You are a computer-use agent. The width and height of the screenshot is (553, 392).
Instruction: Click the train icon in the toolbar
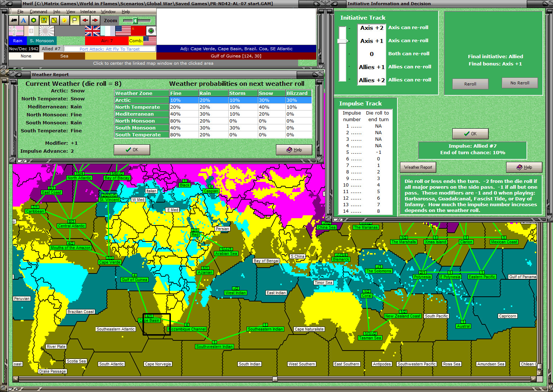tap(14, 20)
